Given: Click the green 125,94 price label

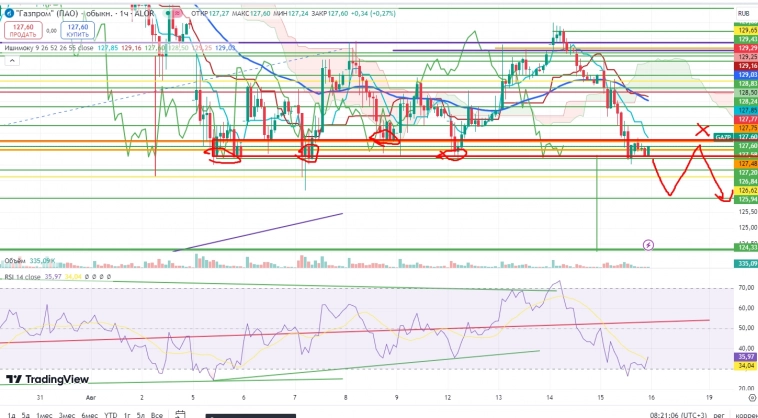Looking at the screenshot, I should pos(746,199).
